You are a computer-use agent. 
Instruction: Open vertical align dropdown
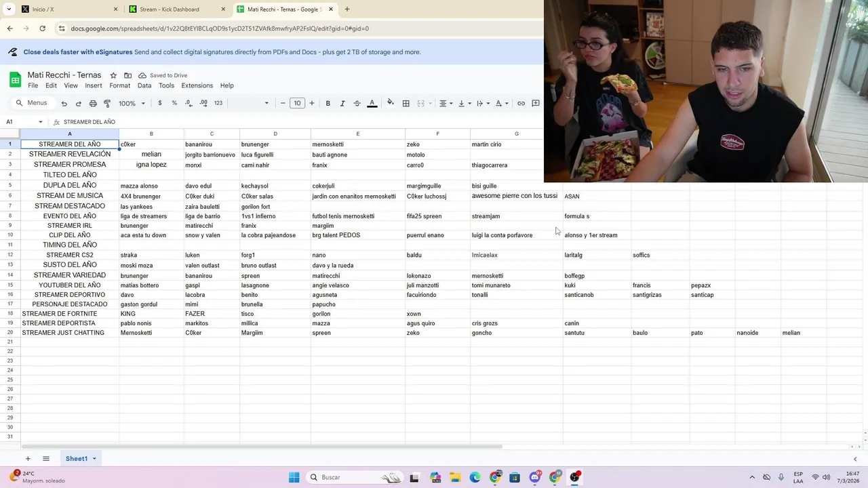click(465, 103)
